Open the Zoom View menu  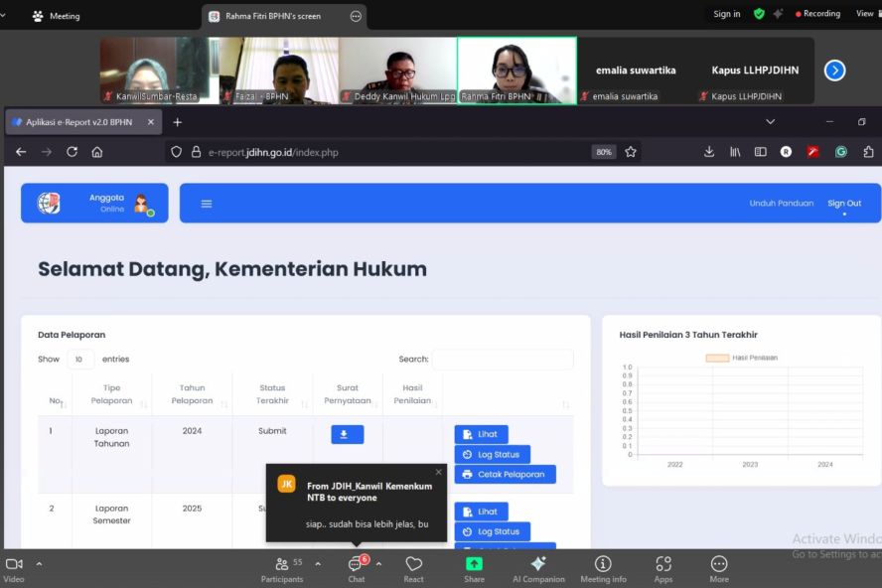(864, 14)
